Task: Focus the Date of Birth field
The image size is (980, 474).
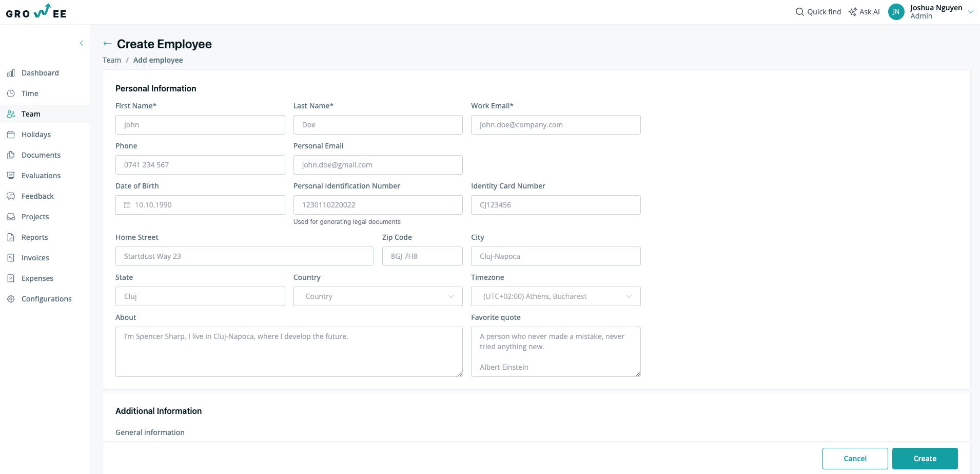Action: 200,205
